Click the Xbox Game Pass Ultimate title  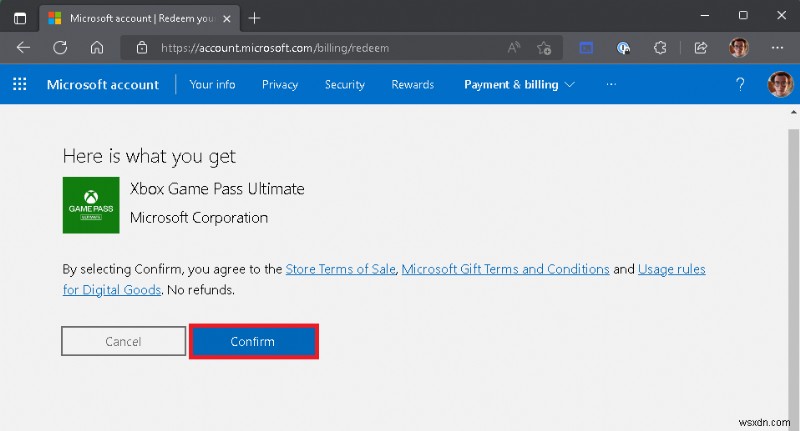[217, 189]
